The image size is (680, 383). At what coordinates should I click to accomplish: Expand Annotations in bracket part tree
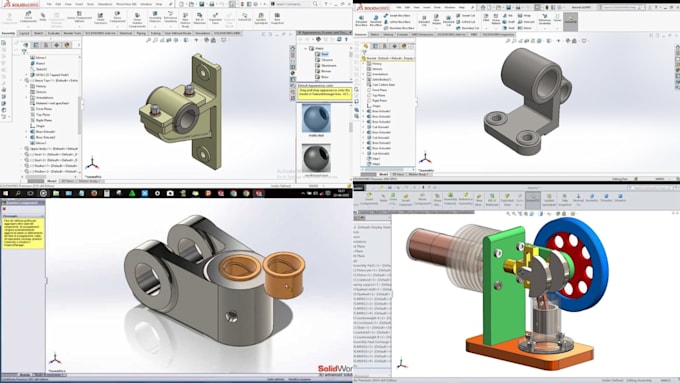[364, 74]
